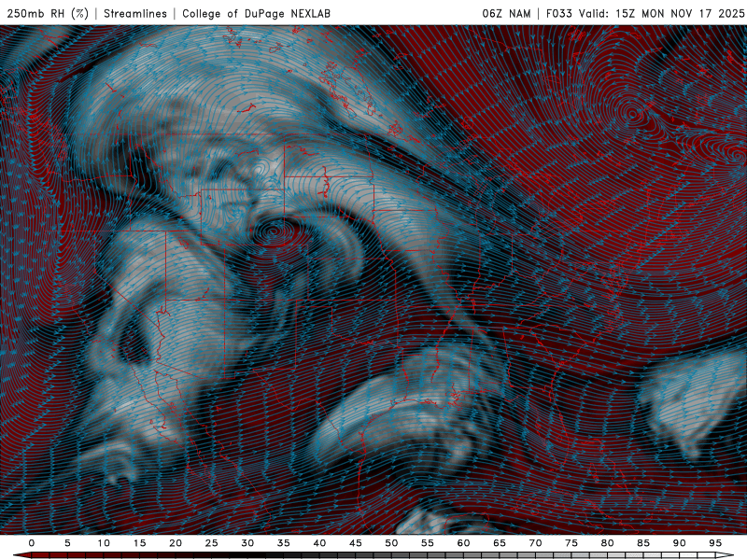The image size is (747, 560).
Task: Click the colorbar label "30"
Action: coord(247,543)
